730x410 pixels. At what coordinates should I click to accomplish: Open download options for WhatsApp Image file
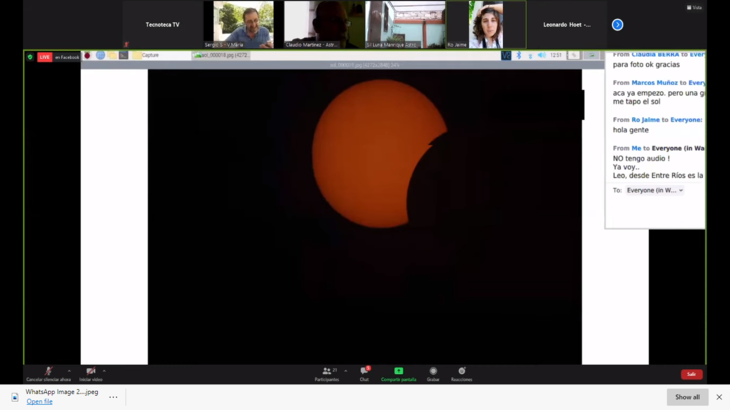pos(113,397)
